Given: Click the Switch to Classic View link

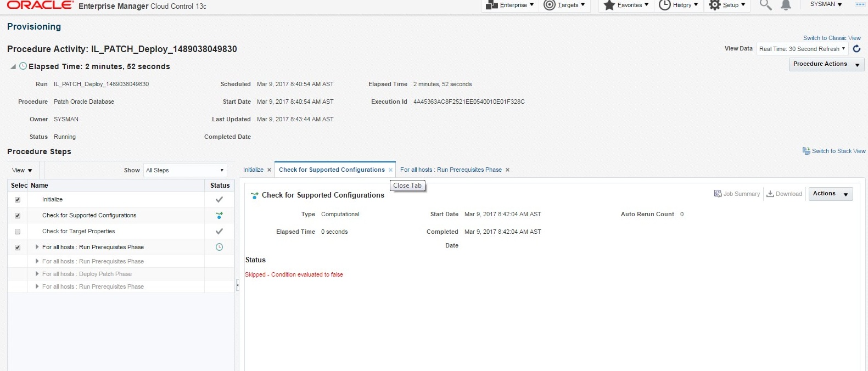Looking at the screenshot, I should click(x=832, y=38).
